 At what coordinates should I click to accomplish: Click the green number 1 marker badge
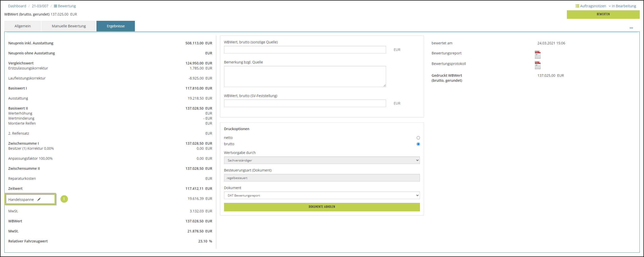[x=64, y=199]
